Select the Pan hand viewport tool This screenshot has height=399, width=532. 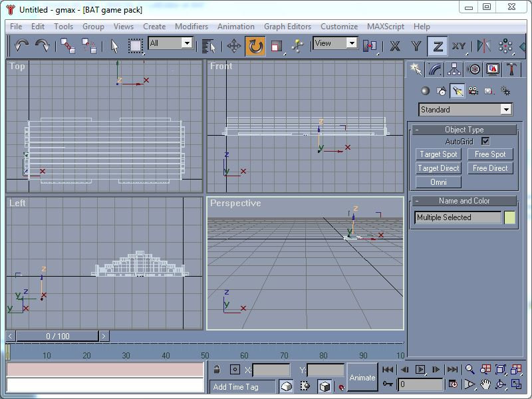click(485, 384)
